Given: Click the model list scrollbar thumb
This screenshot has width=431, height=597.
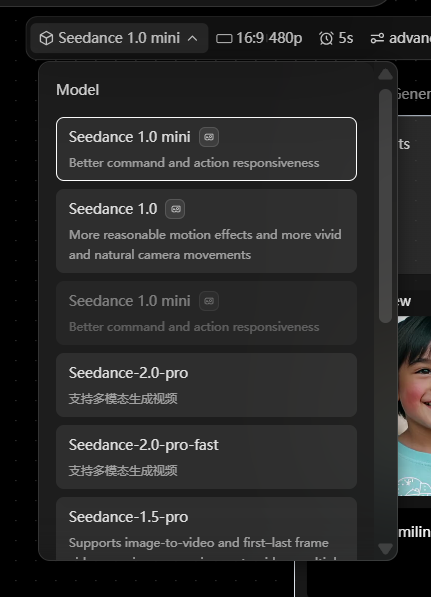Looking at the screenshot, I should [386, 206].
